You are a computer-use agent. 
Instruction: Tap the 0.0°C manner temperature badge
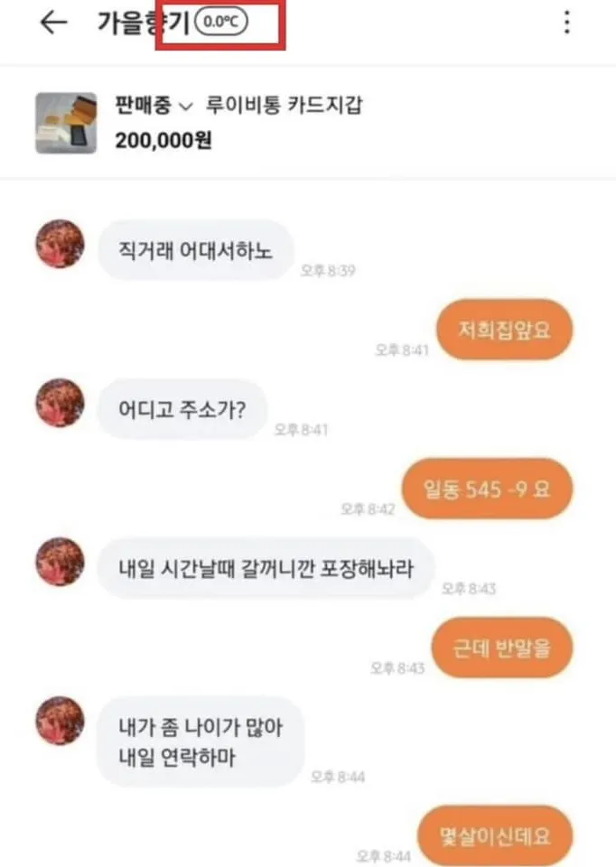[x=221, y=22]
